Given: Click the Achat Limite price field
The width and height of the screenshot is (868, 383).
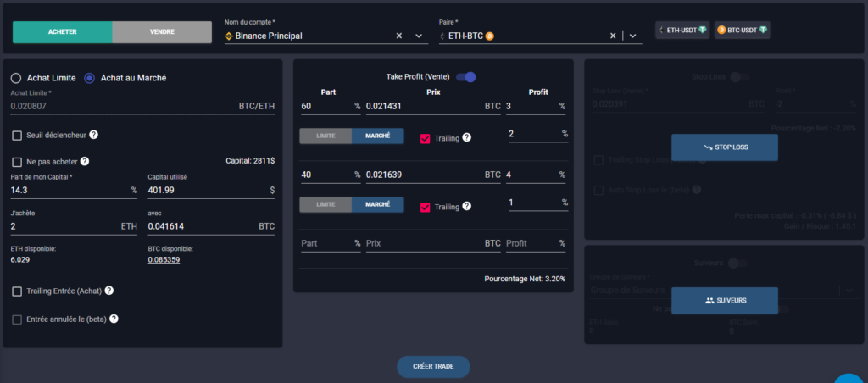Looking at the screenshot, I should click(142, 106).
